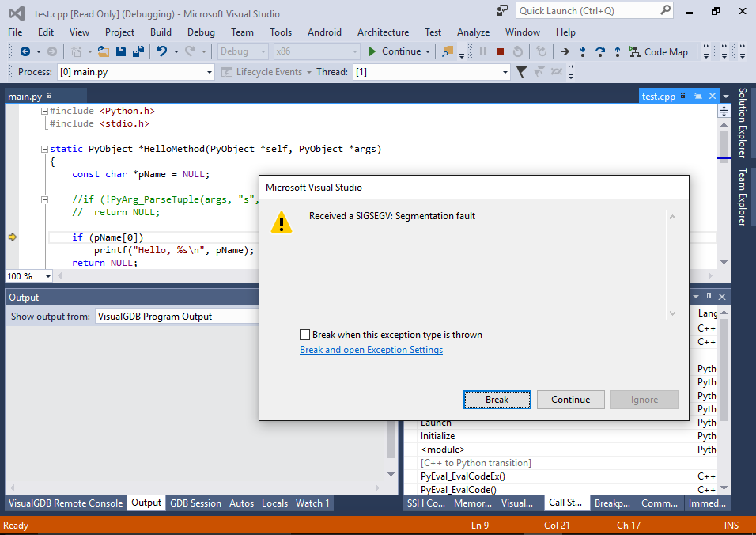Click the Step Out icon
756x535 pixels.
[617, 51]
